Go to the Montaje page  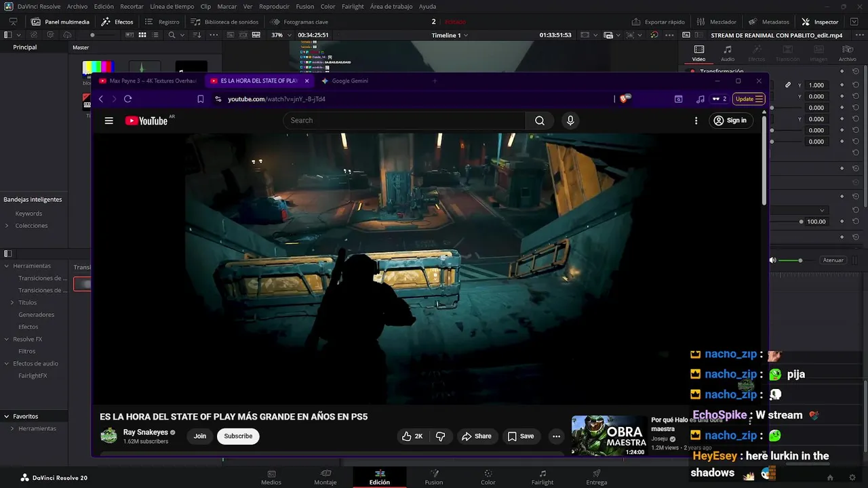coord(325,477)
